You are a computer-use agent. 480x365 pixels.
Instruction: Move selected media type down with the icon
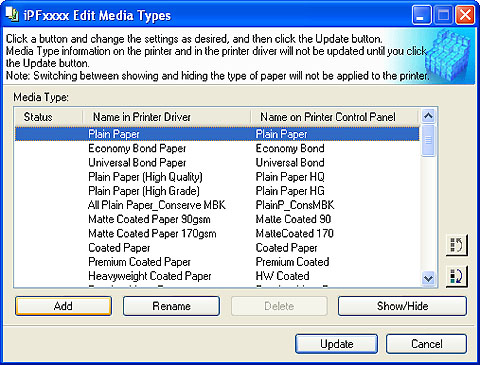(456, 276)
